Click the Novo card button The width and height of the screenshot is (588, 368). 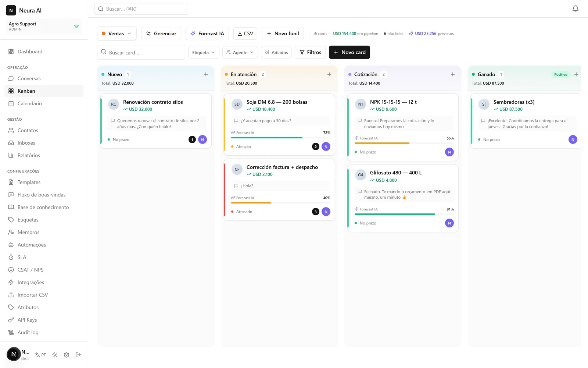(x=349, y=52)
